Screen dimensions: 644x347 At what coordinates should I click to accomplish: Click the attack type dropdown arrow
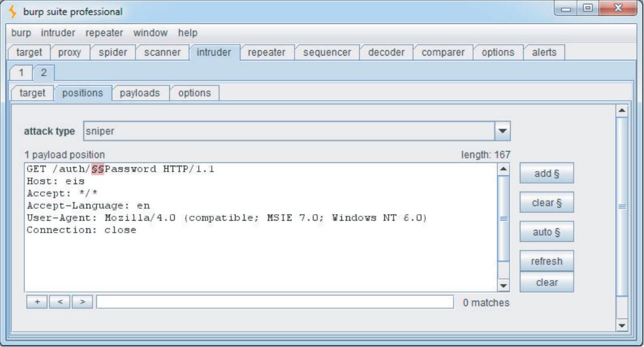(502, 131)
